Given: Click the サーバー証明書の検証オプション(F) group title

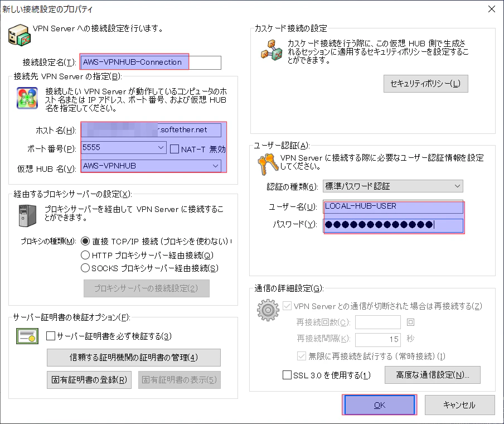Looking at the screenshot, I should click(x=71, y=317).
